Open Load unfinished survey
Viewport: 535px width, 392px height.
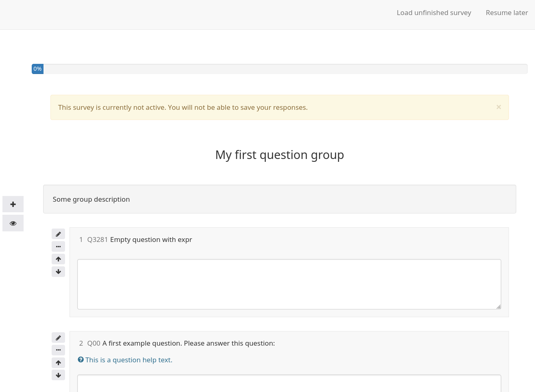434,13
